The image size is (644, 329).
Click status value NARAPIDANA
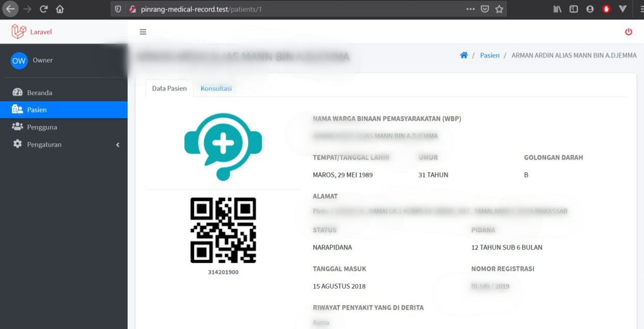(x=332, y=247)
